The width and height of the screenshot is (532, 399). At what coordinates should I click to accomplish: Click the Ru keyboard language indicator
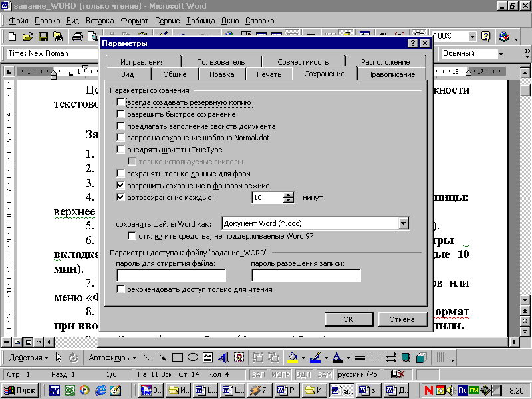(462, 390)
